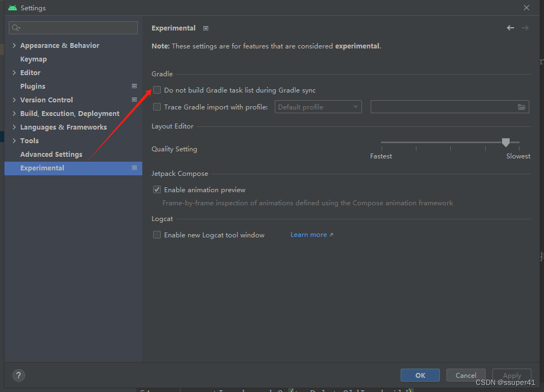Screen dimensions: 544x392
Task: Click the search magnifier icon
Action: (16, 28)
